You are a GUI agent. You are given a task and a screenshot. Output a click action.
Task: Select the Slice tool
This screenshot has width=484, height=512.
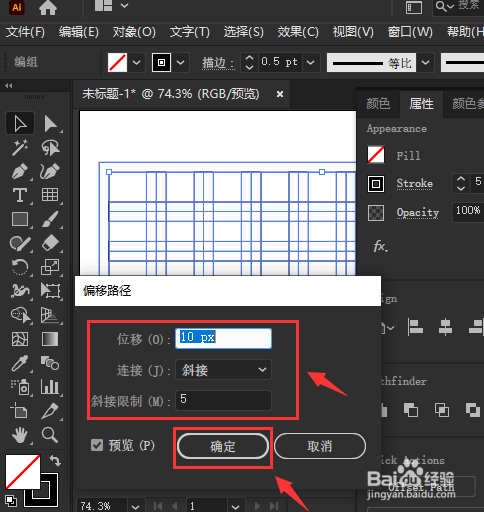coord(50,411)
